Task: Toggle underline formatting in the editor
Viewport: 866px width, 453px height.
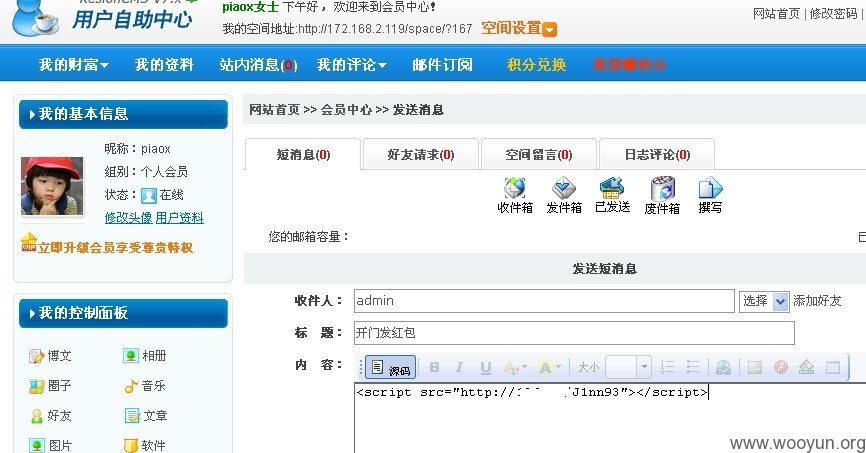Action: [x=485, y=367]
